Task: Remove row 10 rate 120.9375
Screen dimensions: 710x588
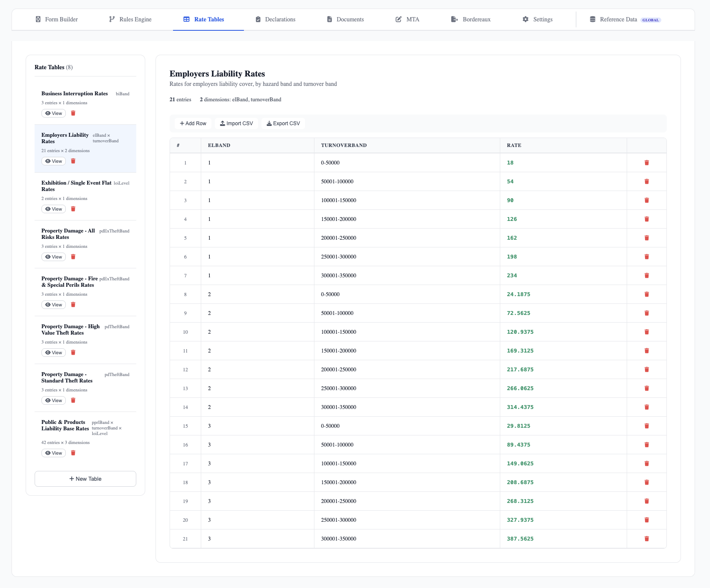Action: click(647, 332)
